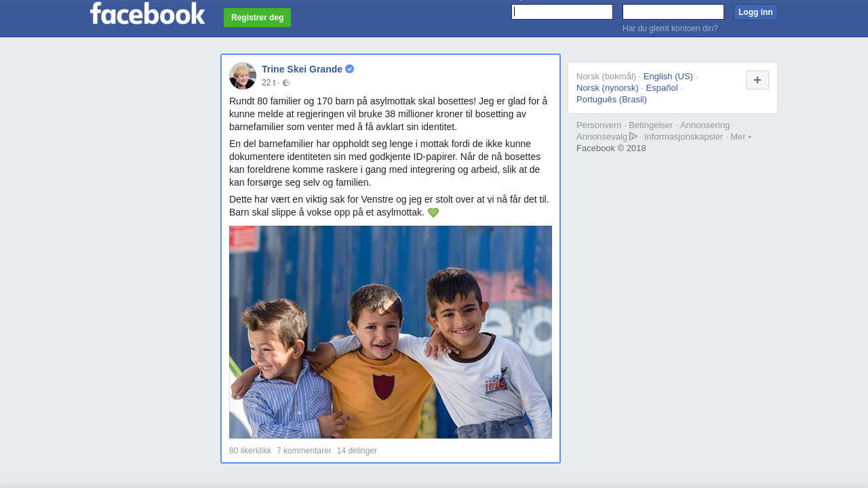View the 7 kommentarer on the post

(x=304, y=451)
